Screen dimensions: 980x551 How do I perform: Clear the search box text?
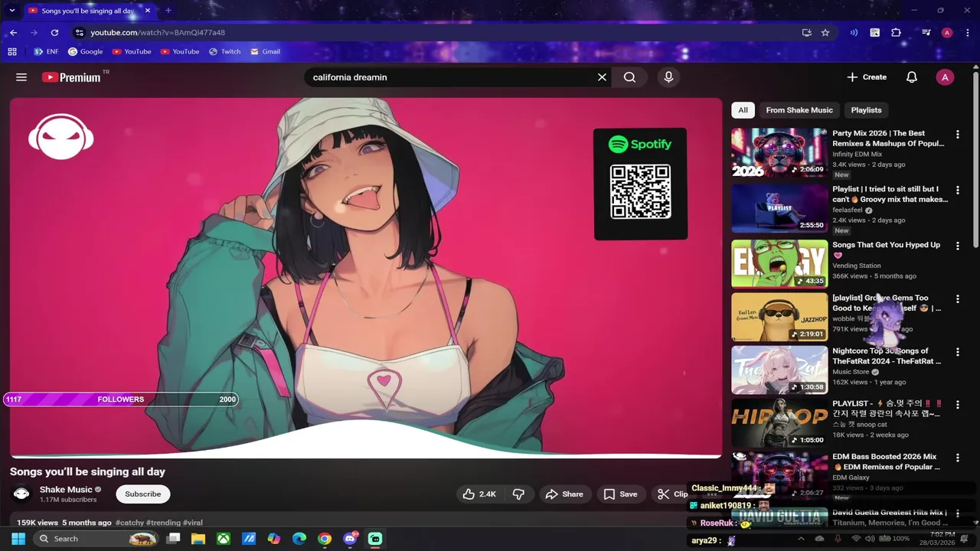602,77
